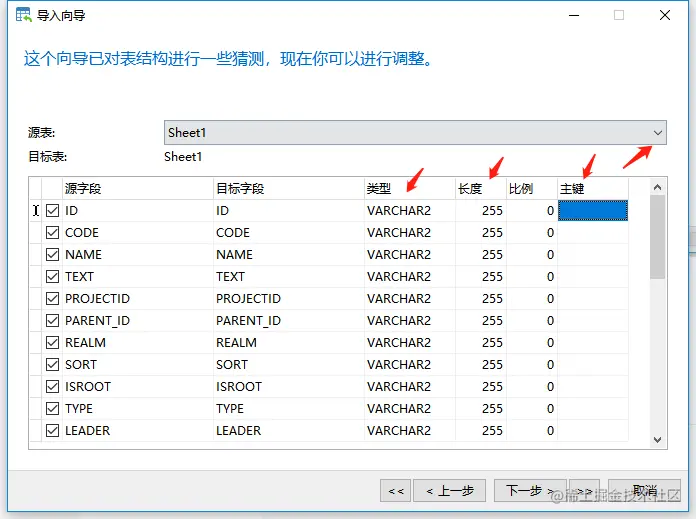Select target field PARENT_ID cell
Screen dimensions: 696x519
289,321
